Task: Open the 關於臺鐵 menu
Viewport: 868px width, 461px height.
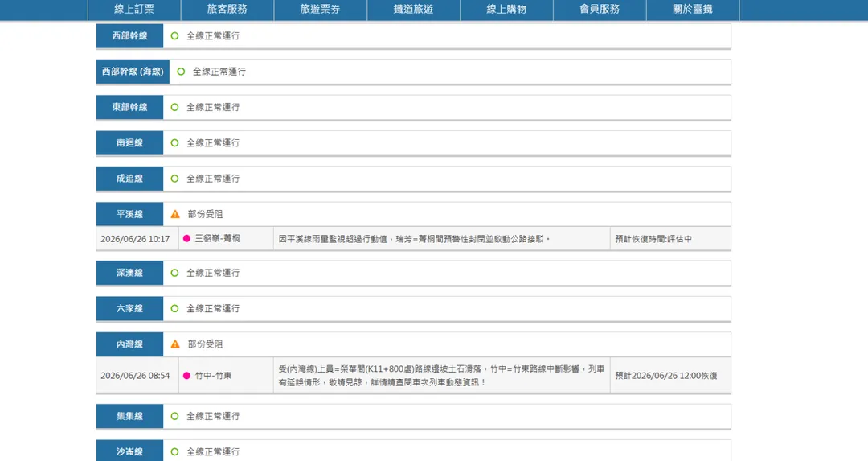Action: (693, 10)
